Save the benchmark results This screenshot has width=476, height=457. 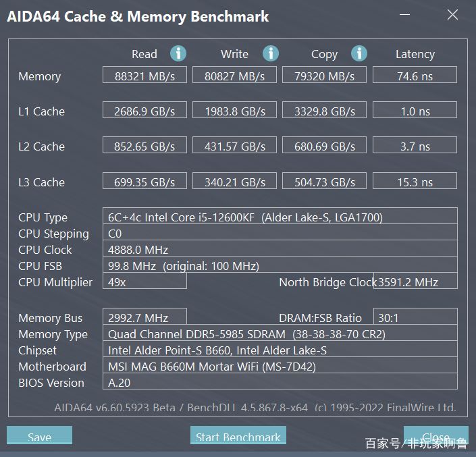click(x=39, y=435)
